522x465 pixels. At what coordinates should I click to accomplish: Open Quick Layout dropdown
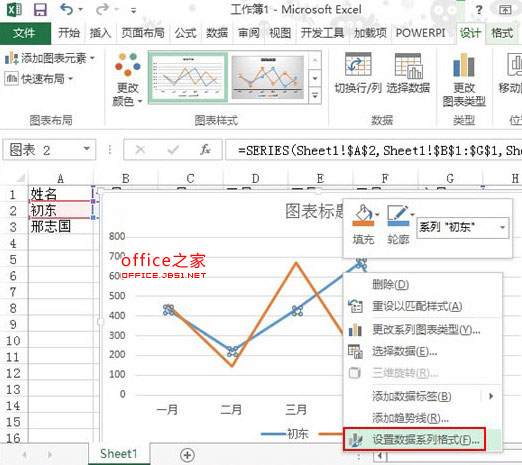pyautogui.click(x=39, y=79)
